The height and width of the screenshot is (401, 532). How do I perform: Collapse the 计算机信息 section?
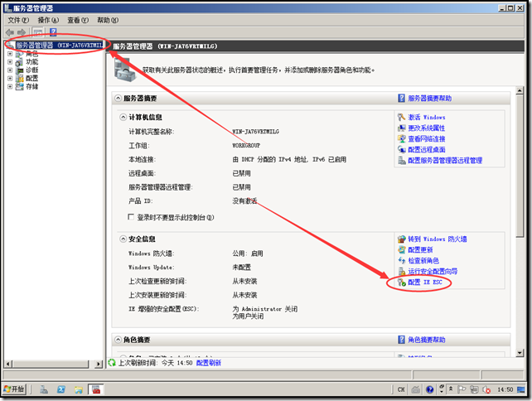[x=123, y=118]
